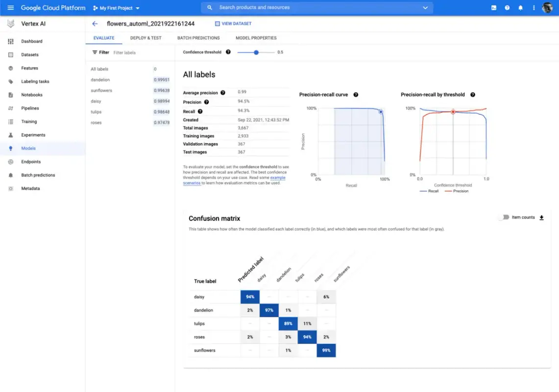Click the search magnifier icon
Screen dimensions: 559x392
(210, 7)
